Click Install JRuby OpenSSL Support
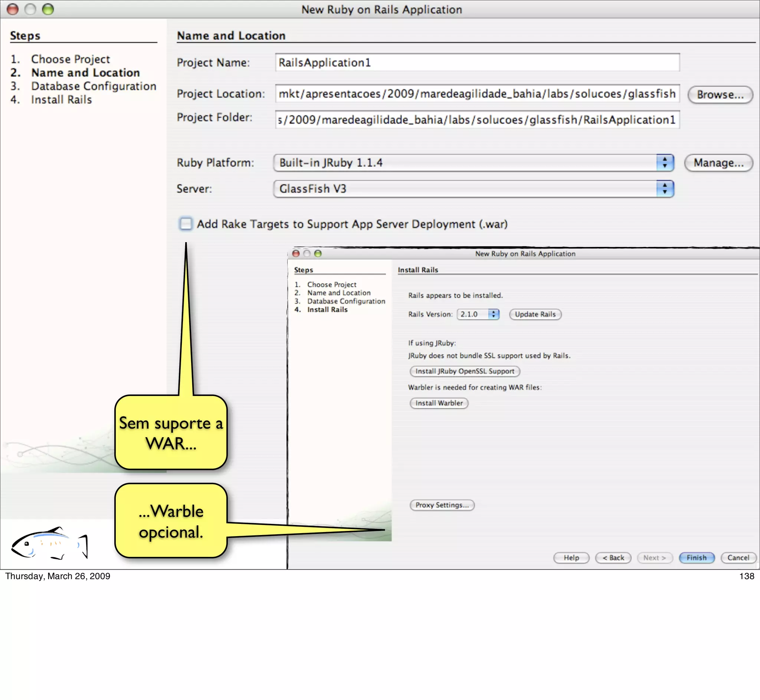The height and width of the screenshot is (700, 760). point(464,371)
